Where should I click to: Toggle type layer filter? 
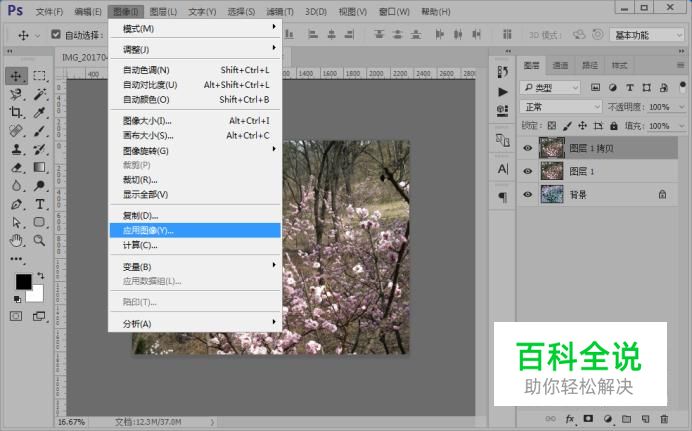(630, 87)
